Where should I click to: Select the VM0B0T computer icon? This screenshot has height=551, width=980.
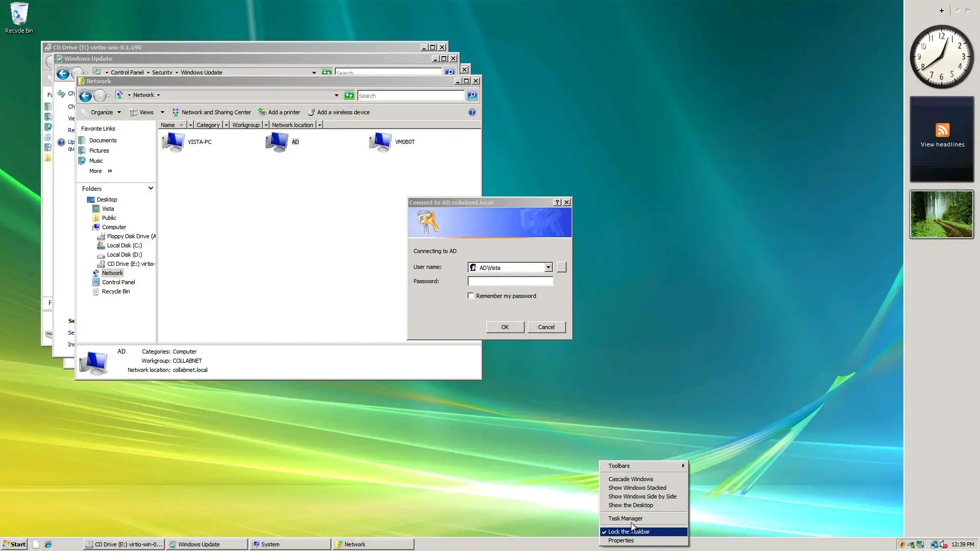[380, 142]
